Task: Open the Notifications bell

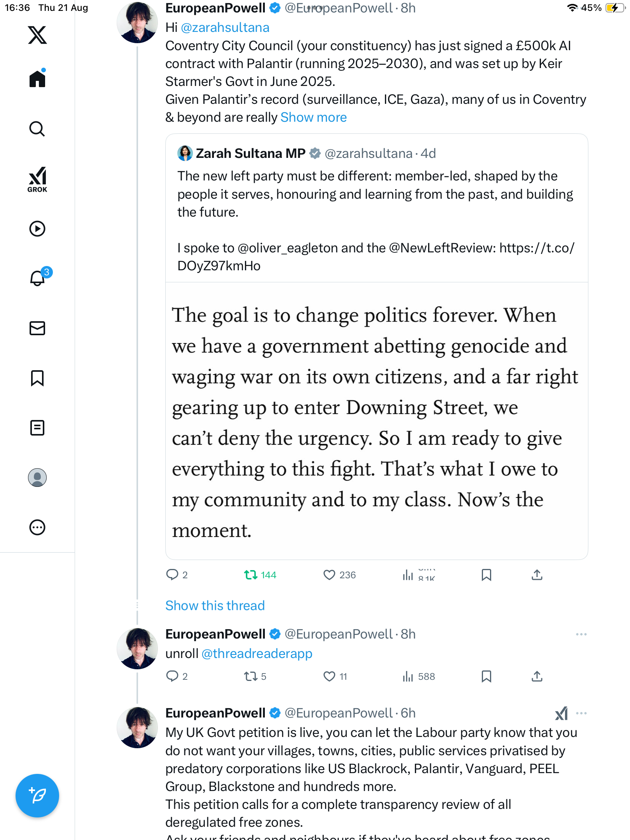Action: coord(37,278)
